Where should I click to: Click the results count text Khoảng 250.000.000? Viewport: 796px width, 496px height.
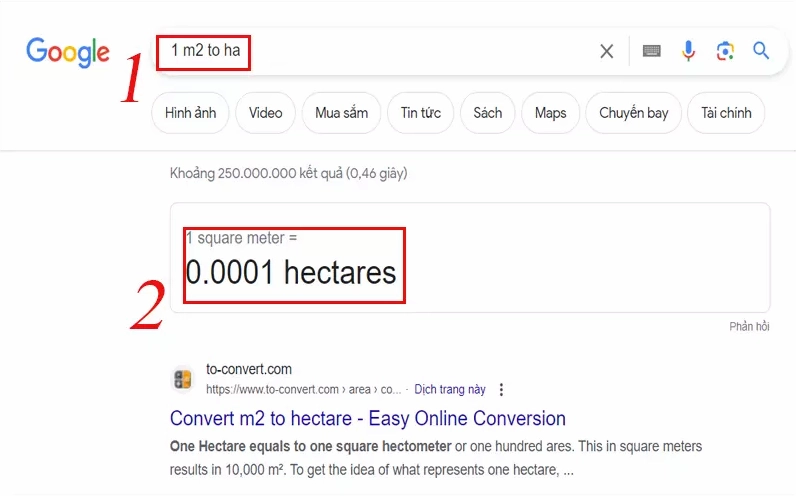point(288,174)
